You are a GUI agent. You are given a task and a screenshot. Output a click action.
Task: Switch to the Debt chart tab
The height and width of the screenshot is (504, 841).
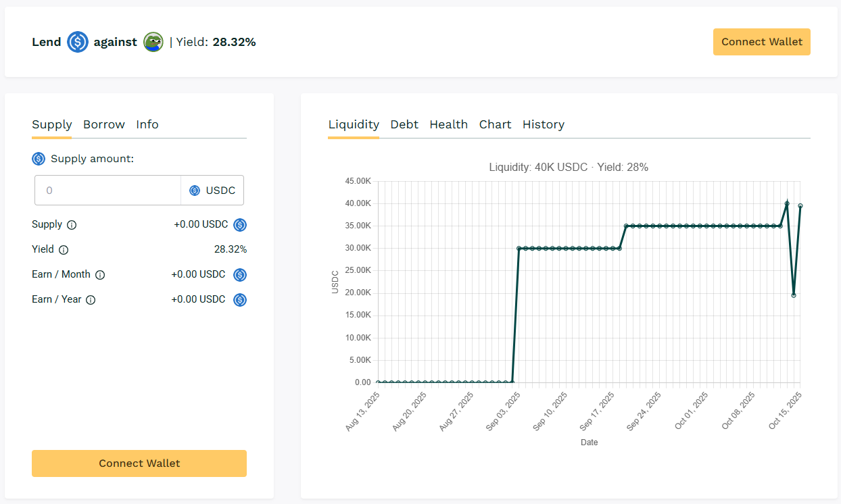coord(404,124)
